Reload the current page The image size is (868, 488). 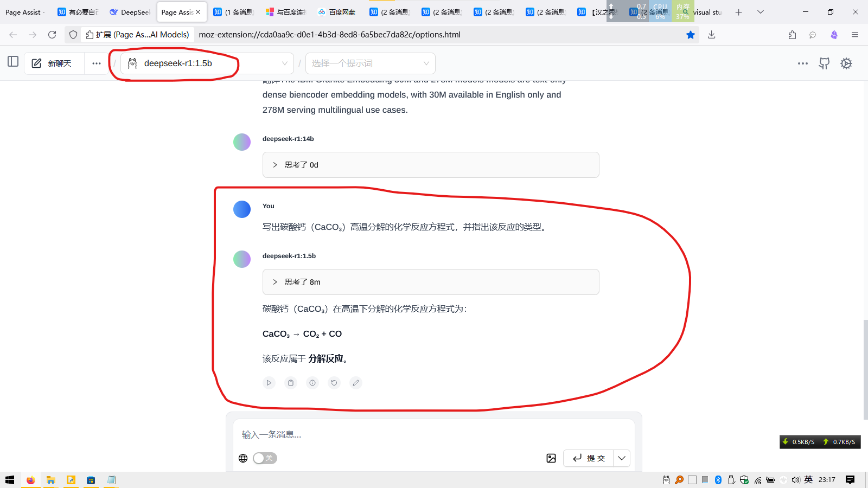(x=52, y=35)
